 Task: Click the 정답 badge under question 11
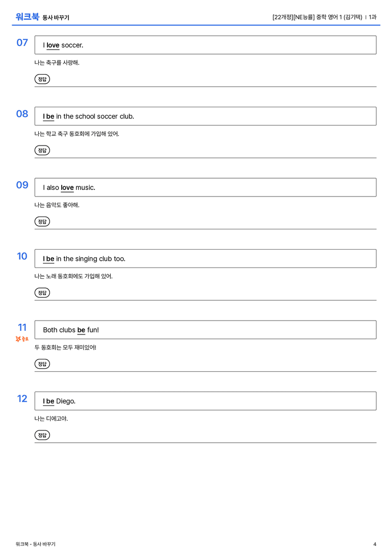click(x=42, y=364)
